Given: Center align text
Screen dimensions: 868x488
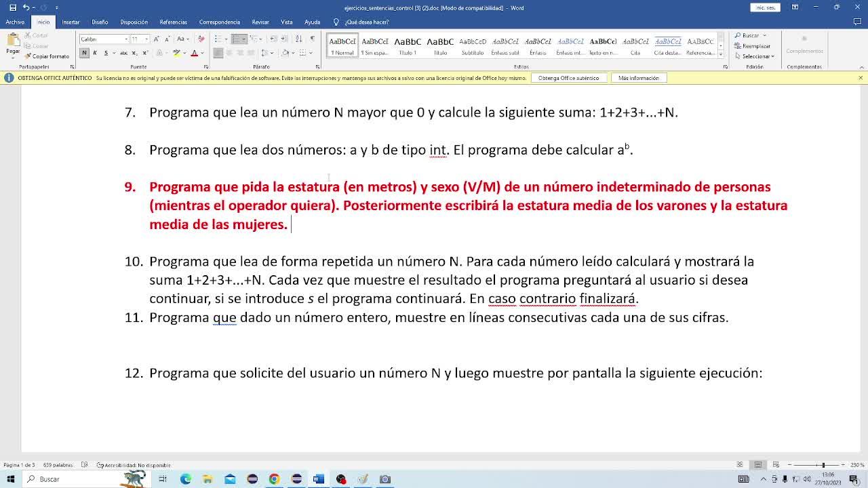Looking at the screenshot, I should click(x=229, y=53).
